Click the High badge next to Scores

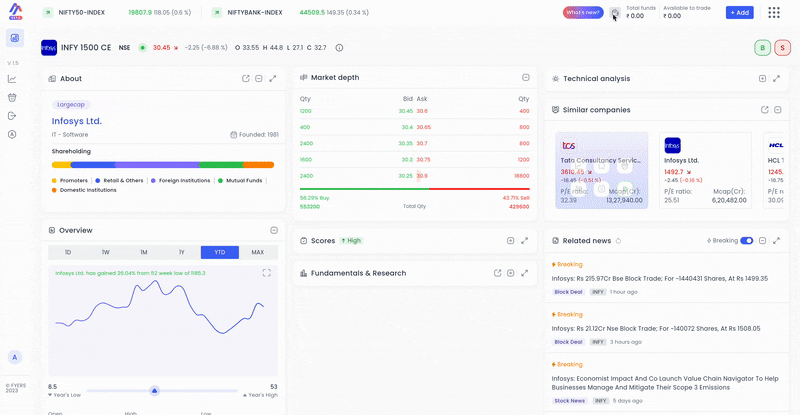click(351, 240)
